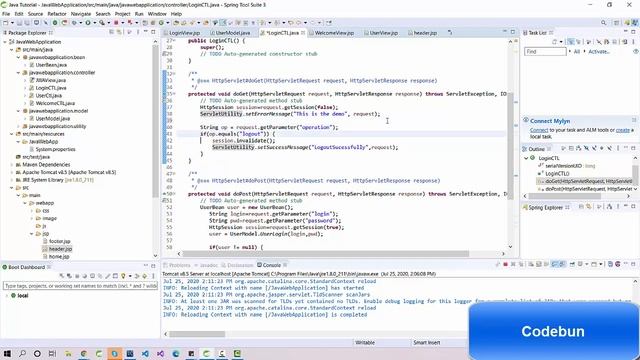Viewport: 640px width, 360px height.
Task: Select System.properties in Package Explorer
Action: coord(55,149)
